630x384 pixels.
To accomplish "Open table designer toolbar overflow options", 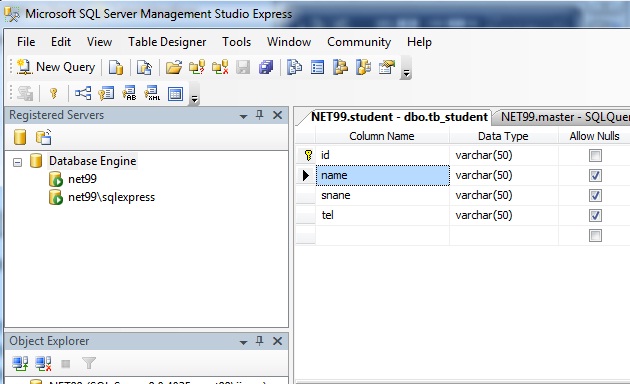I will [194, 94].
